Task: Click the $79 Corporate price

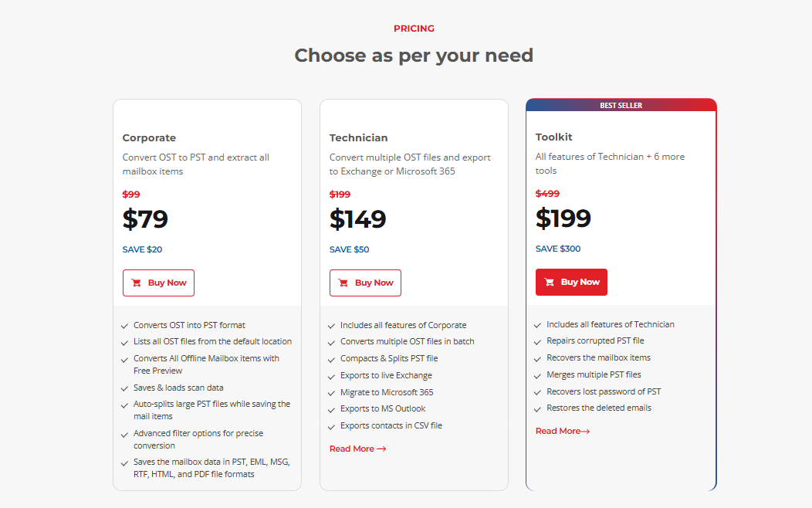Action: point(145,220)
